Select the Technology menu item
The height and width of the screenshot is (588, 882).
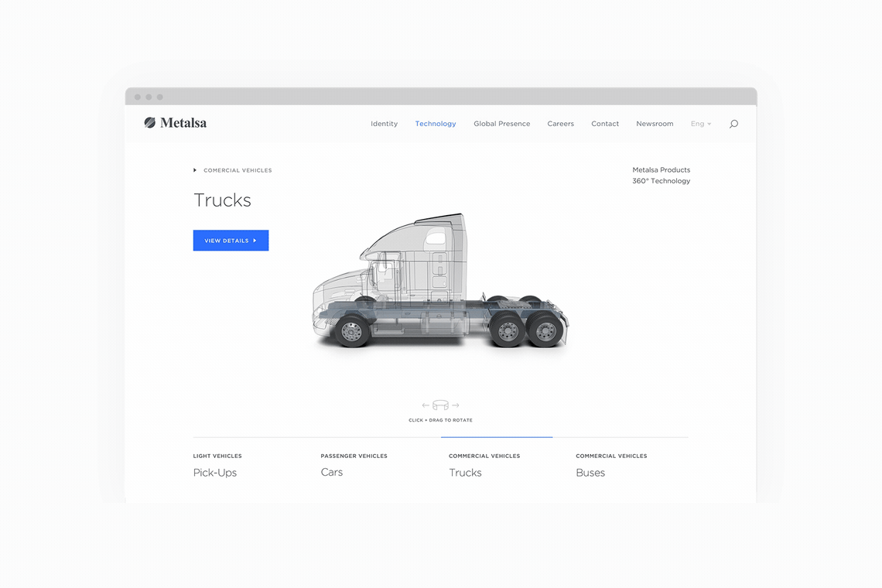click(x=436, y=124)
